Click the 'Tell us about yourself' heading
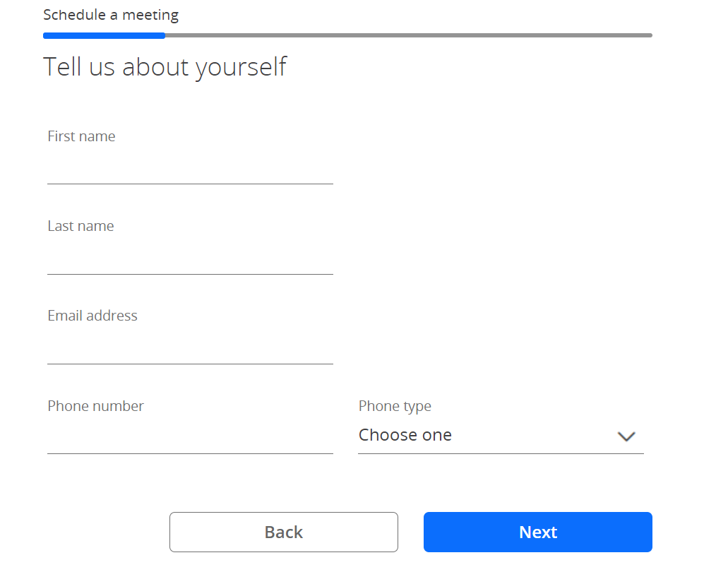Image resolution: width=728 pixels, height=584 pixels. coord(165,67)
